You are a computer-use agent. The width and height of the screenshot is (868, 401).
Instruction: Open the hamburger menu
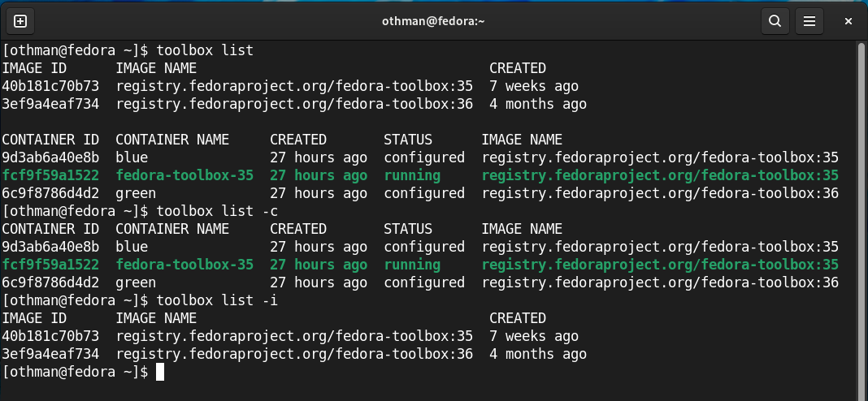tap(809, 21)
